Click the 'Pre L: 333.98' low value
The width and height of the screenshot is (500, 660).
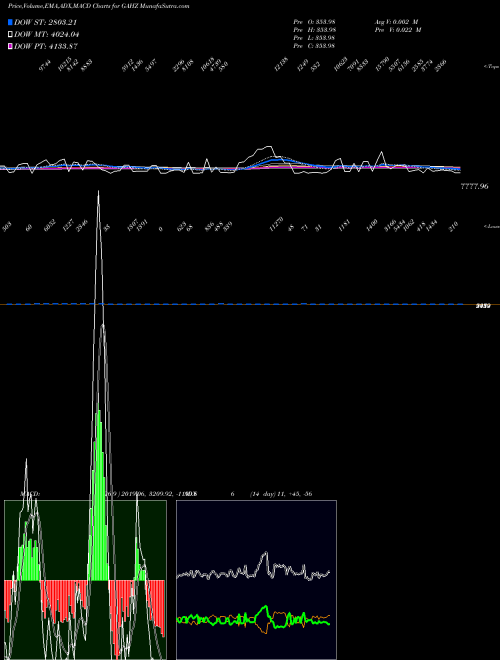point(314,38)
